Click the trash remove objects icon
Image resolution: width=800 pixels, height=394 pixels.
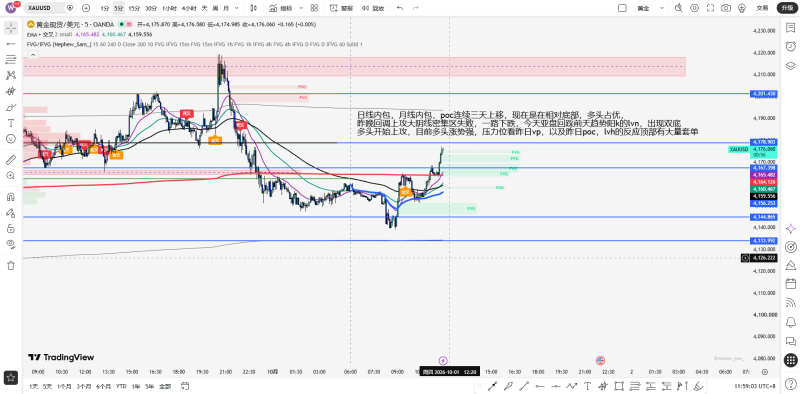pyautogui.click(x=11, y=265)
